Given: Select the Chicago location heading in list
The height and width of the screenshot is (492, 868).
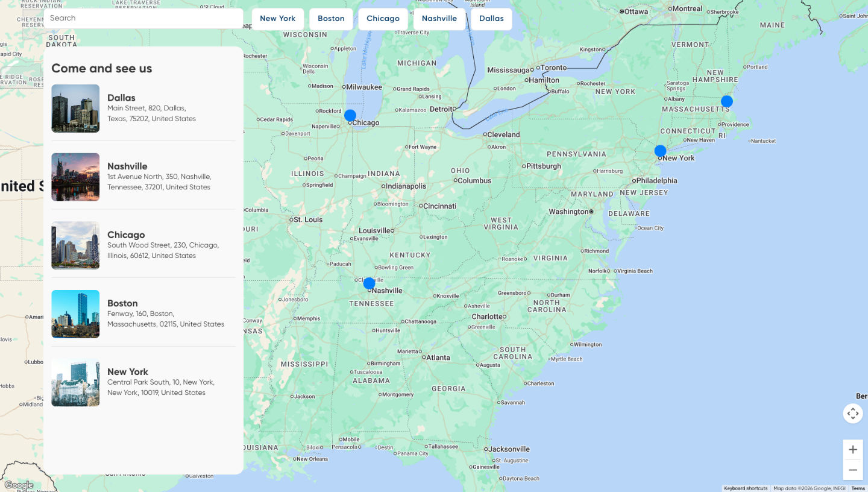Looking at the screenshot, I should pos(126,235).
